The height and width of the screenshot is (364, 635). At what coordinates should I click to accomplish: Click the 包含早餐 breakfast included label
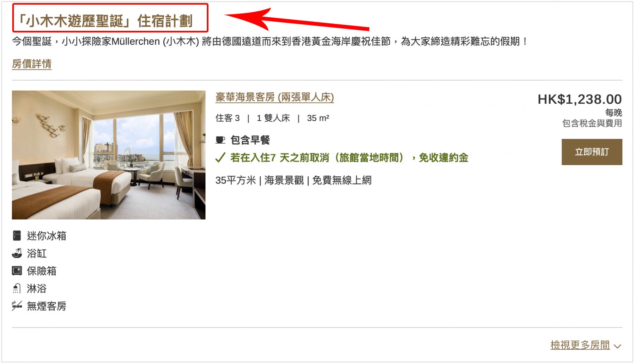[x=250, y=140]
